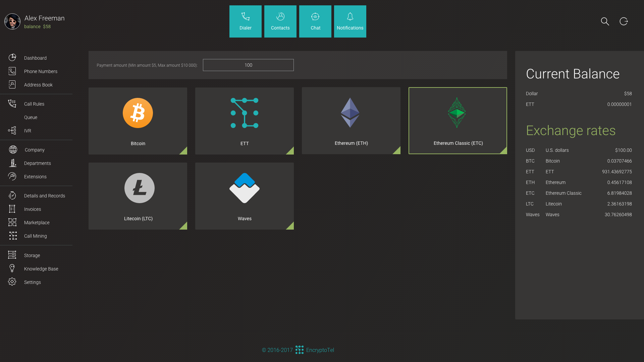This screenshot has height=362, width=644.
Task: Click the Knowledge Base lightbulb icon
Action: click(x=12, y=268)
